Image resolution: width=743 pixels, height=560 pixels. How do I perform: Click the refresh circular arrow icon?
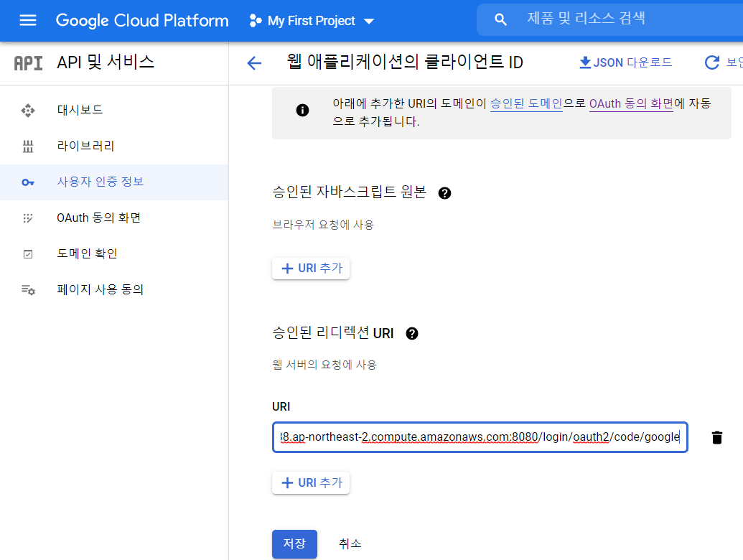click(711, 62)
